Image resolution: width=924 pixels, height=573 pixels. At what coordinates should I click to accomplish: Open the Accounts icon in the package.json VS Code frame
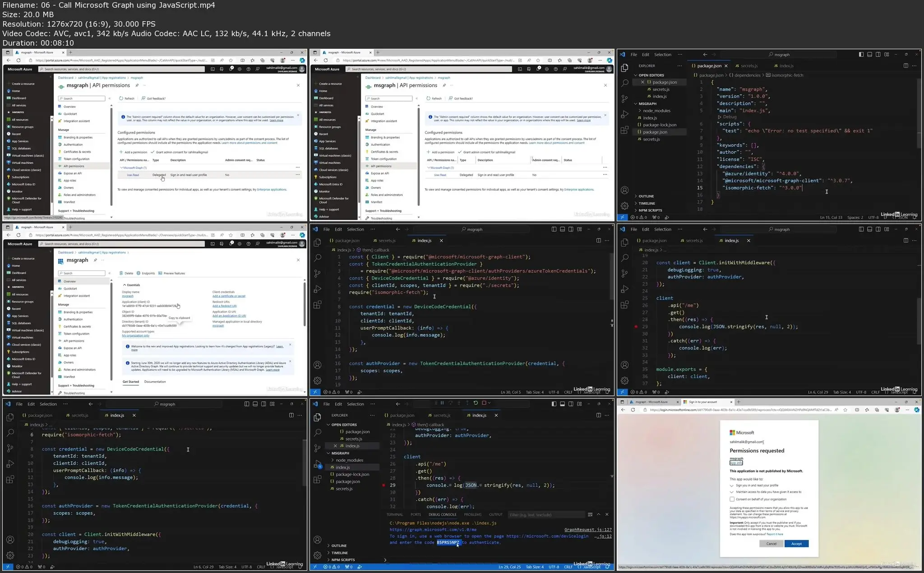(624, 191)
